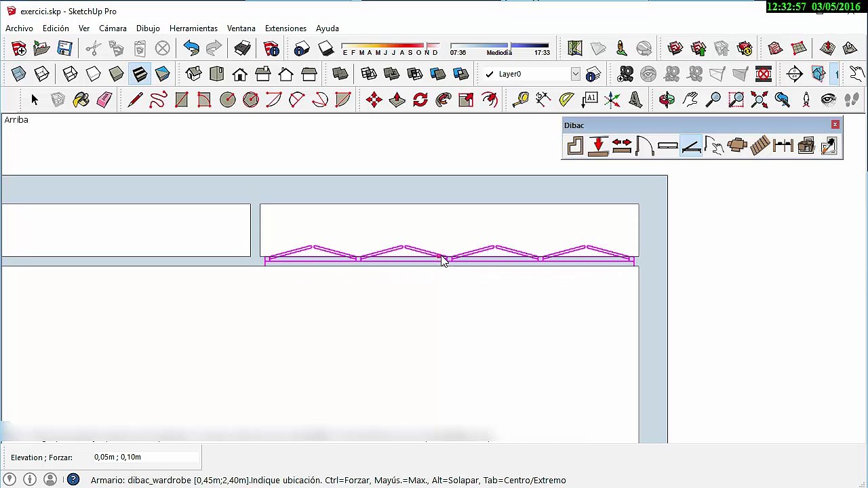Open the Extensiones menu
868x488 pixels.
click(285, 28)
